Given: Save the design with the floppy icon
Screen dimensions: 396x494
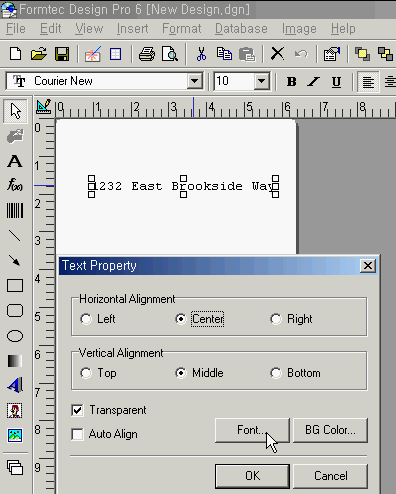Looking at the screenshot, I should [x=62, y=54].
